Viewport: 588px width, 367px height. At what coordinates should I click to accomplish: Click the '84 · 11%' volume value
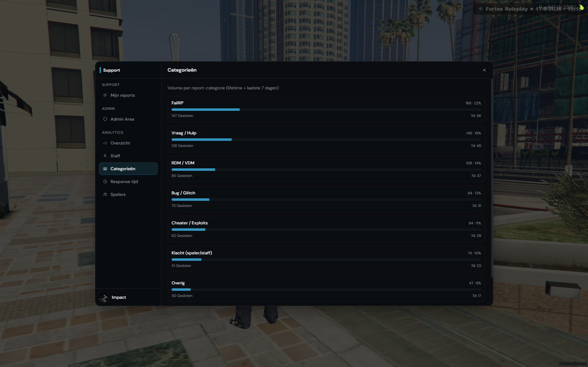tap(475, 223)
